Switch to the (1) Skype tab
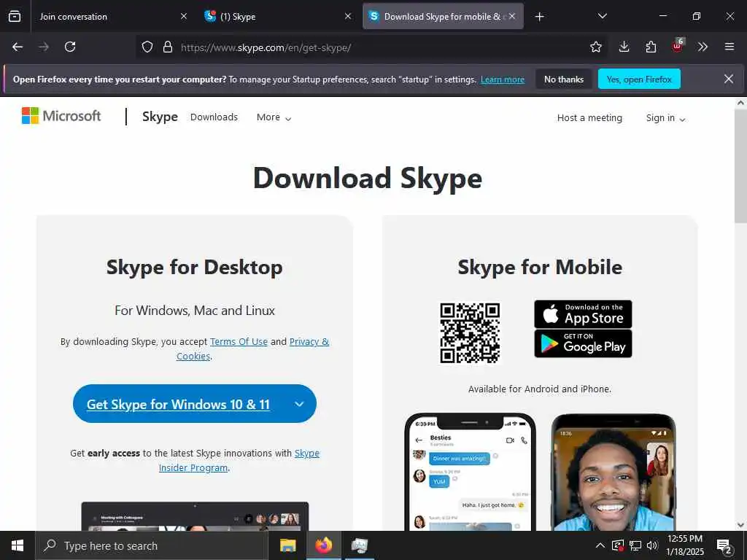The image size is (747, 560). pyautogui.click(x=278, y=16)
